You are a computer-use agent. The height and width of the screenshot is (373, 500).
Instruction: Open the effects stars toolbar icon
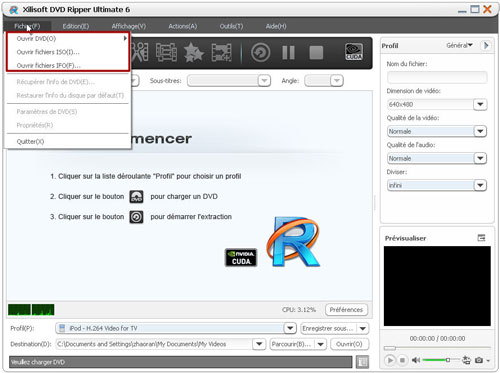click(194, 52)
